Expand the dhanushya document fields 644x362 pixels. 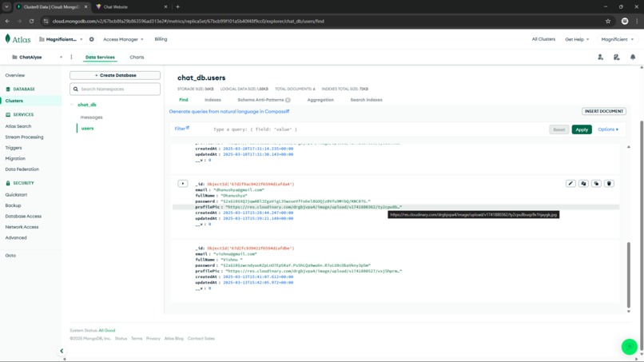[x=183, y=184]
